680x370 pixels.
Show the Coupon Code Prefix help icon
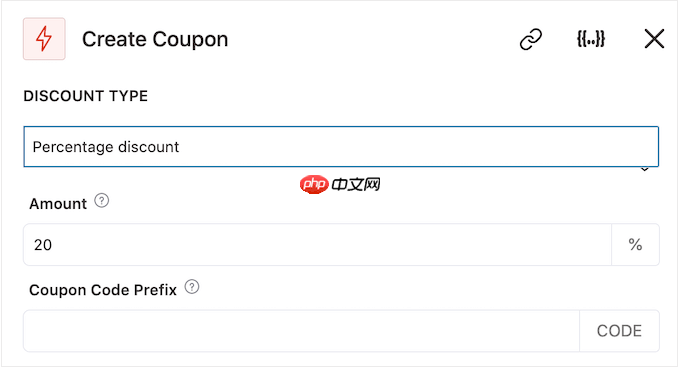coord(192,287)
